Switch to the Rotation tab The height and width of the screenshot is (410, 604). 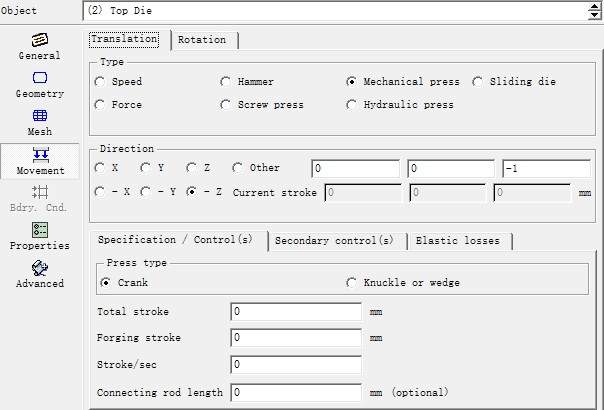coord(203,40)
